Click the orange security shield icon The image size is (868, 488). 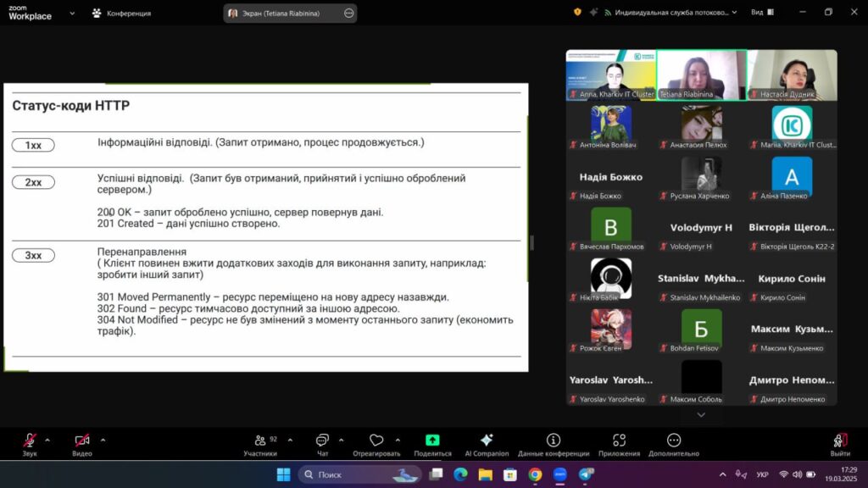pyautogui.click(x=577, y=12)
